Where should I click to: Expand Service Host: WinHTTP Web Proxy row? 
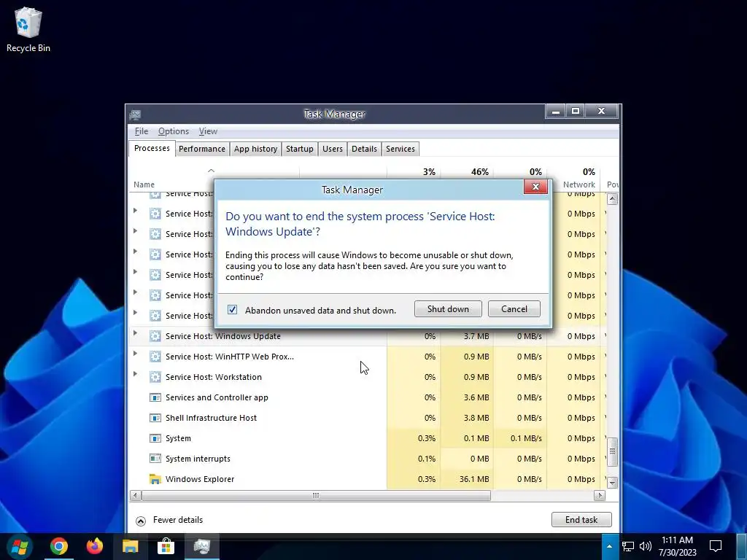click(135, 354)
